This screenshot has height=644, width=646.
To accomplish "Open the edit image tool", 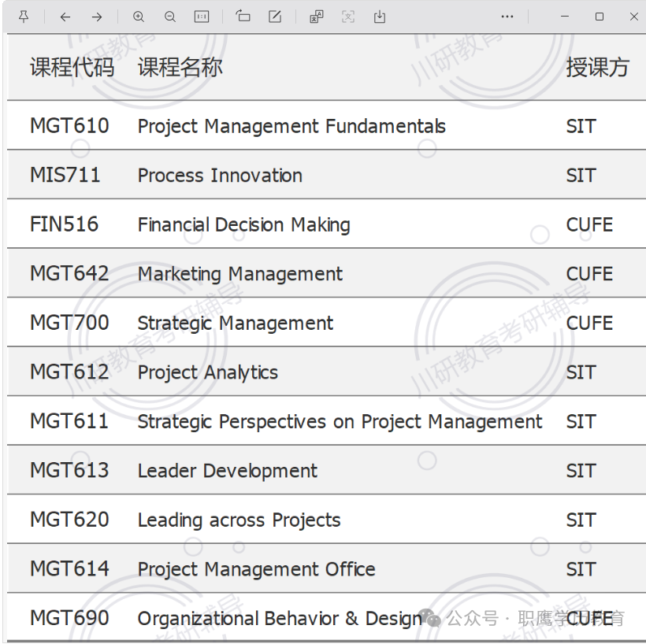I will 275,17.
